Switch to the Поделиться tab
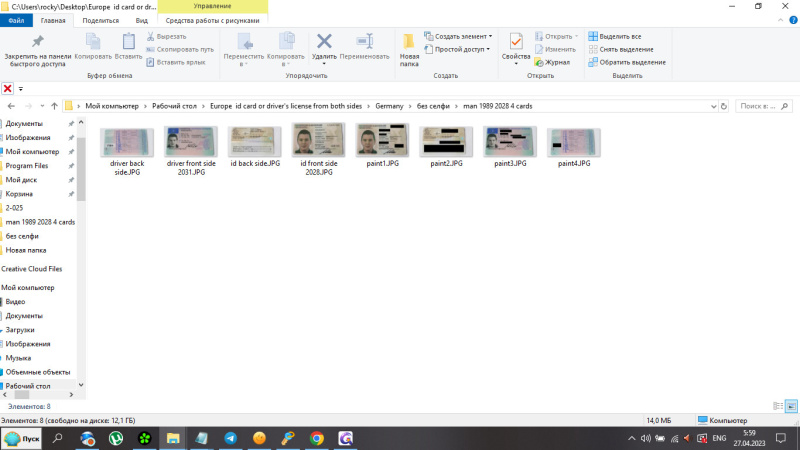Image resolution: width=800 pixels, height=450 pixels. point(101,20)
